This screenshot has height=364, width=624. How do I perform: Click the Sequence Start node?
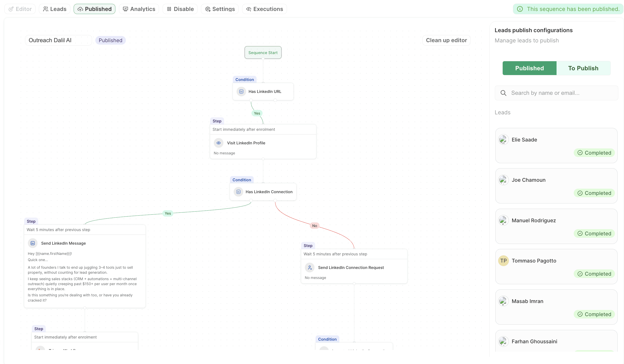pos(263,52)
